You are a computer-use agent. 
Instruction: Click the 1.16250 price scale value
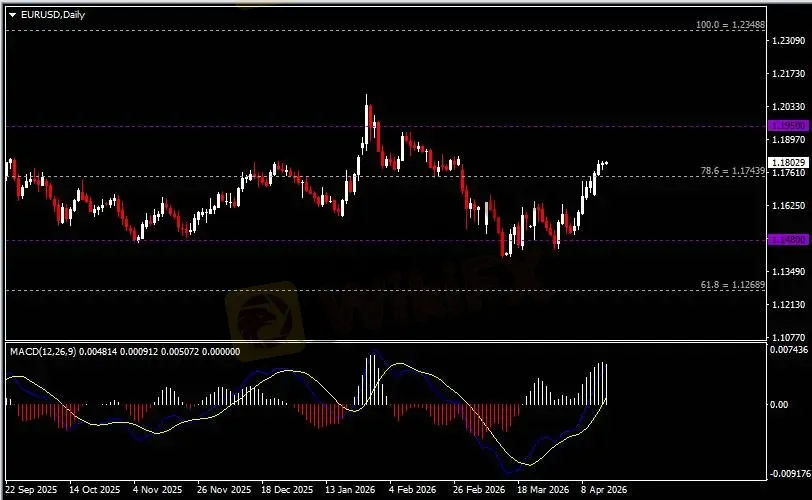point(789,206)
